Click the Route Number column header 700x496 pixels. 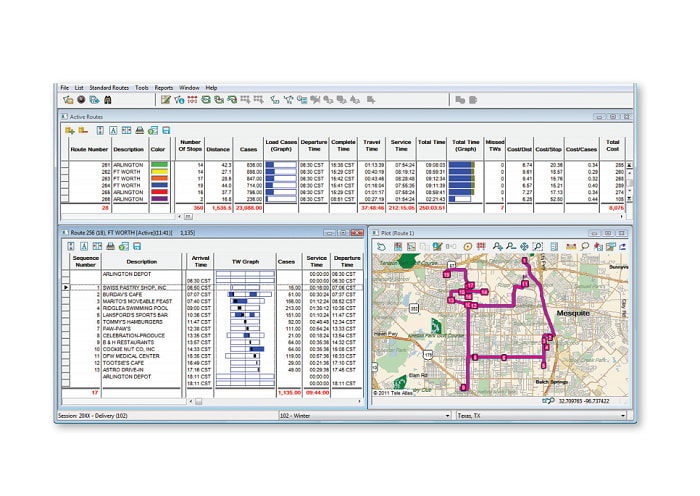coord(89,149)
